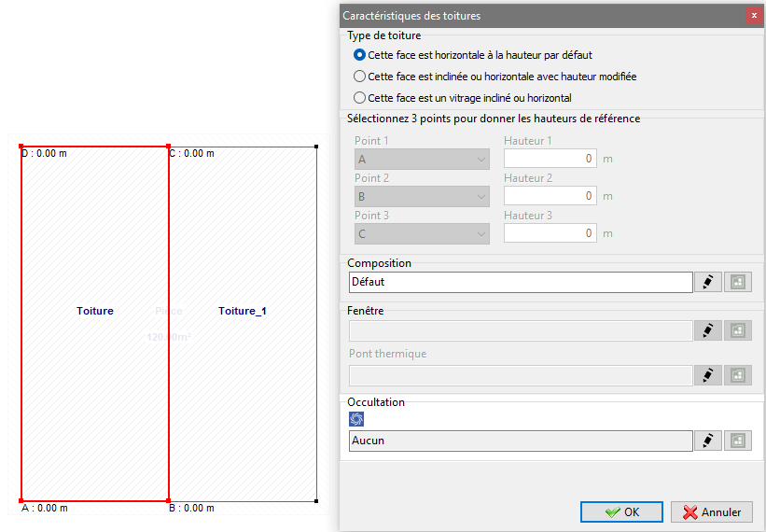Screen dimensions: 766x532
Task: Expand the Point 1 dropdown showing A
Action: 422,160
